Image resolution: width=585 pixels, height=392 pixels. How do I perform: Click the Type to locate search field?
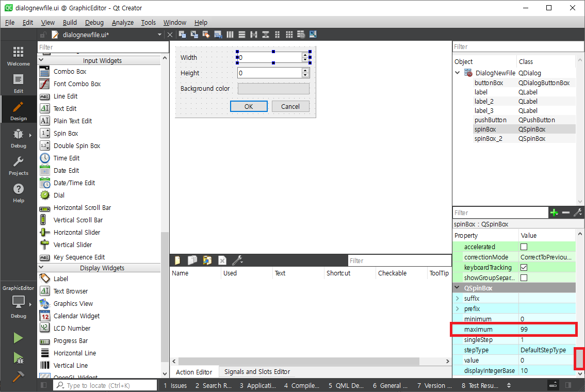105,385
